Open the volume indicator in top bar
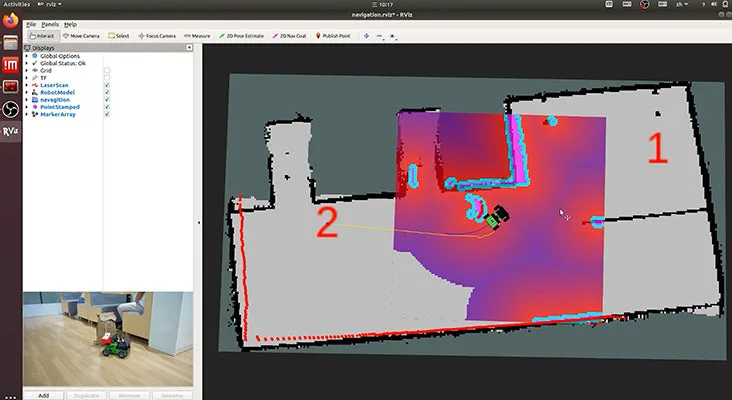Image resolution: width=732 pixels, height=400 pixels. pos(714,4)
